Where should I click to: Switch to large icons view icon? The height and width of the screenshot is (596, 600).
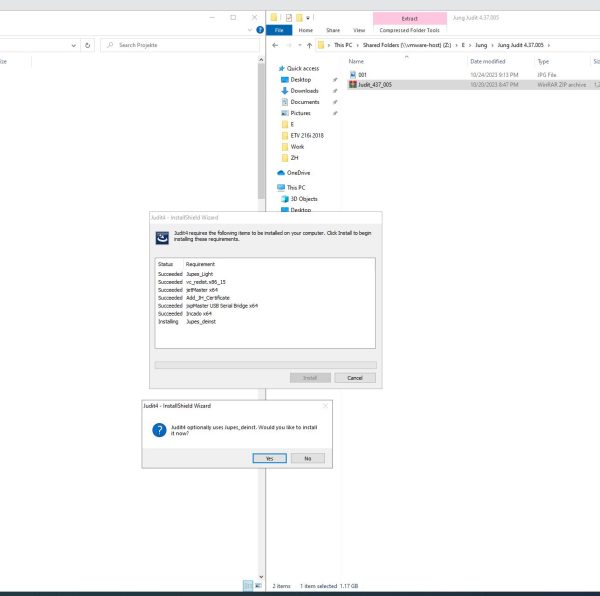pyautogui.click(x=258, y=586)
